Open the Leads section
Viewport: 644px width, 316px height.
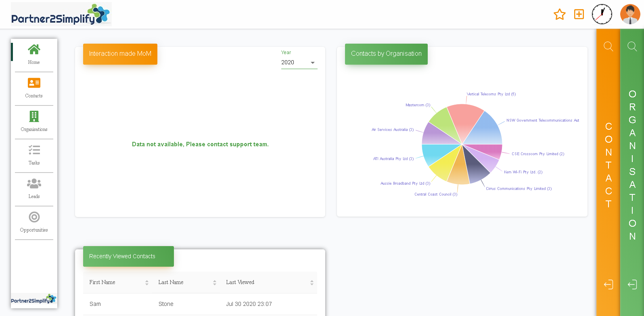point(34,189)
